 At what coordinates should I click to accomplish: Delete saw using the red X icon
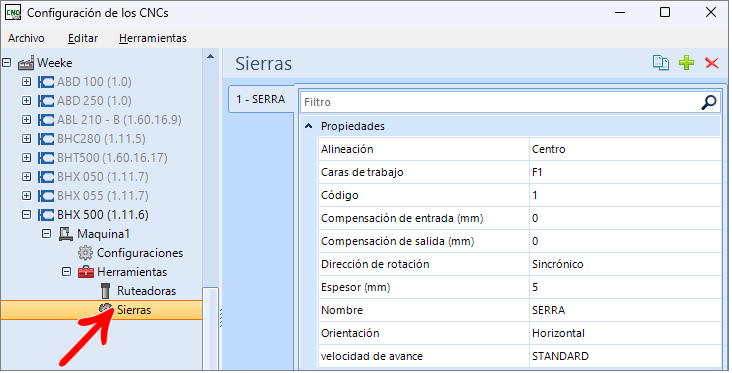click(x=711, y=63)
